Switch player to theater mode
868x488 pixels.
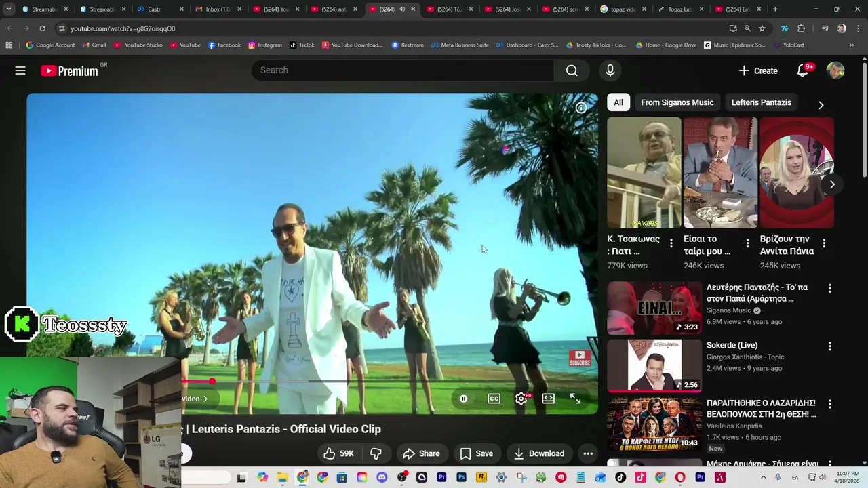[548, 399]
